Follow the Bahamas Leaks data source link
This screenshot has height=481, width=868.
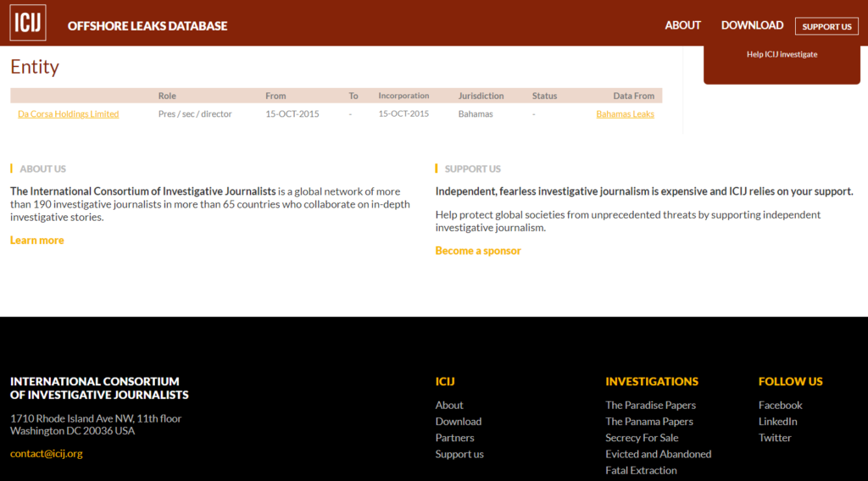pyautogui.click(x=625, y=114)
